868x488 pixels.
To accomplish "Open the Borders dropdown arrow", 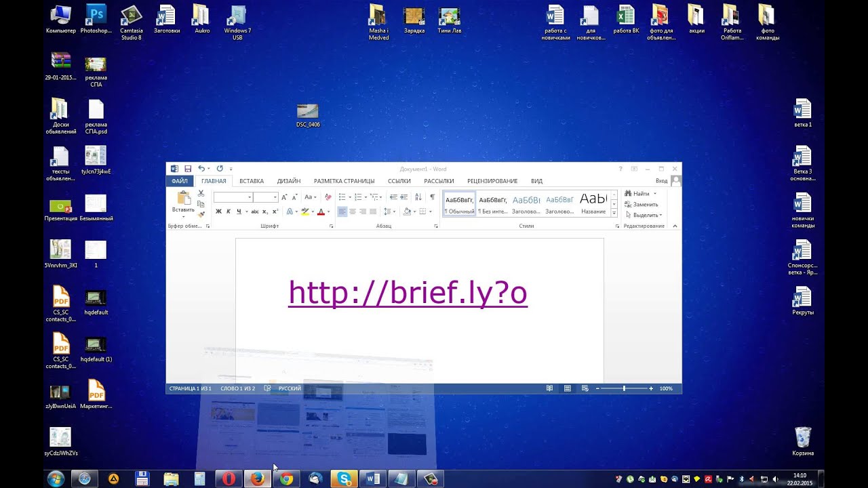I will click(x=430, y=211).
